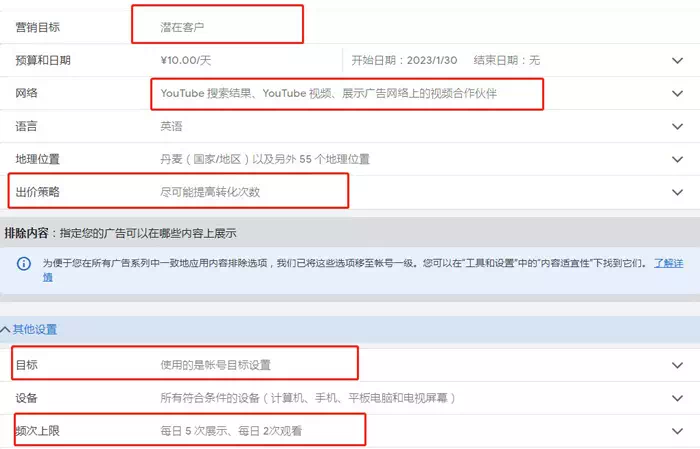Select the 英语 language value
The image size is (700, 449).
(171, 127)
